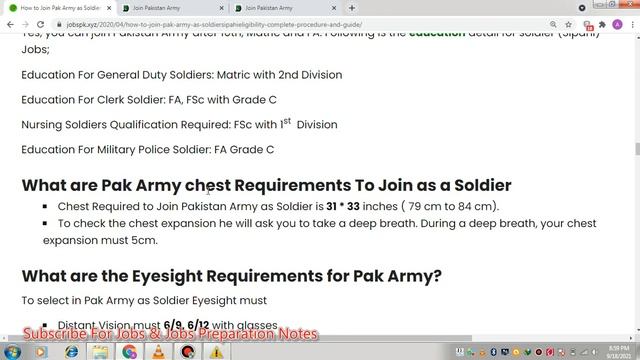Screen dimensions: 640x360
Task: Click the horizontal scrollbar at page bottom
Action: (x=240, y=338)
